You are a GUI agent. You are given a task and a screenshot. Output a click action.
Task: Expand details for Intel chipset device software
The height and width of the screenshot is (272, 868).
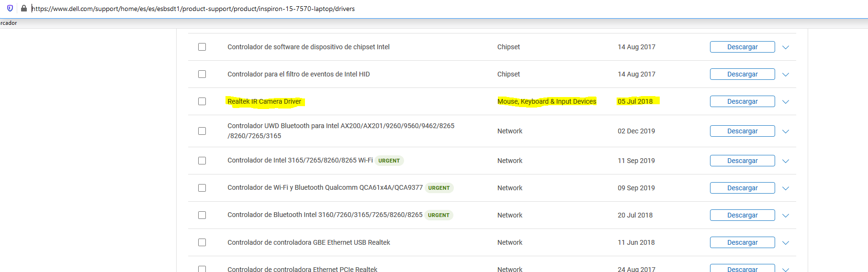(x=785, y=47)
